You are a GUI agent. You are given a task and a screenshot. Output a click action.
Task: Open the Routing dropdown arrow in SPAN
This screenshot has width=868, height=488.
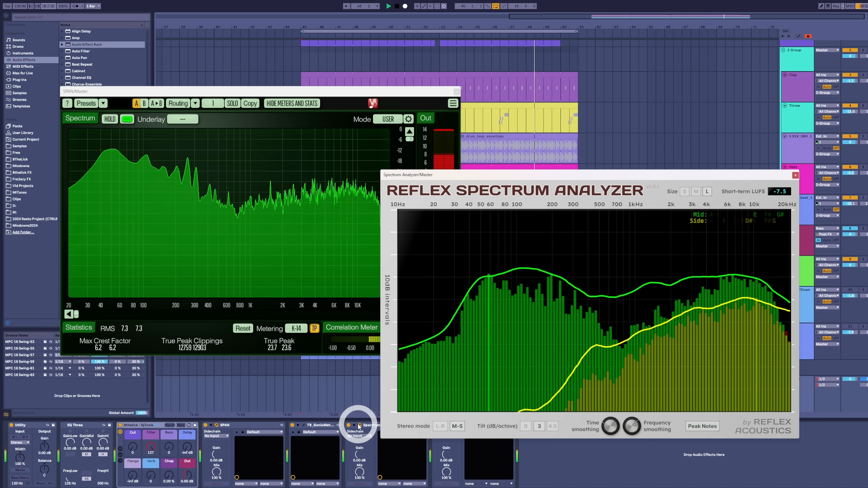195,103
